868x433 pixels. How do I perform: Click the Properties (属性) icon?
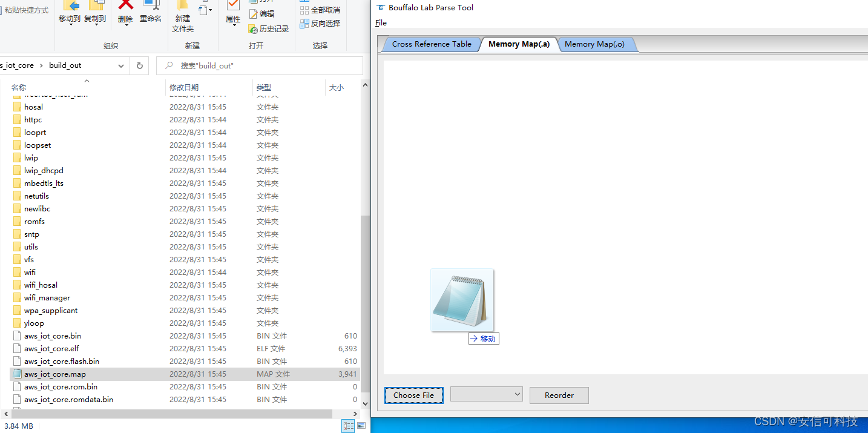point(233,12)
